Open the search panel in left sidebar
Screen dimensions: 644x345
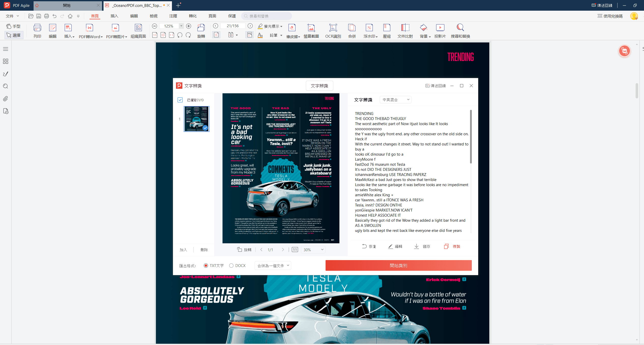click(6, 86)
